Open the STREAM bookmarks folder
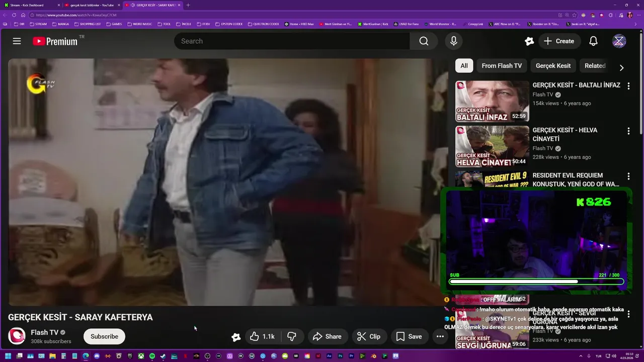This screenshot has width=644, height=362. (x=38, y=24)
